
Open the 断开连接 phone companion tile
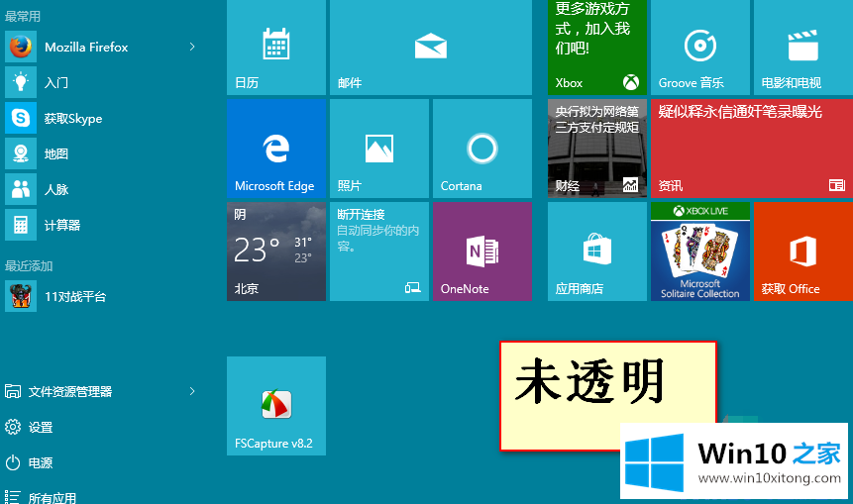point(379,252)
